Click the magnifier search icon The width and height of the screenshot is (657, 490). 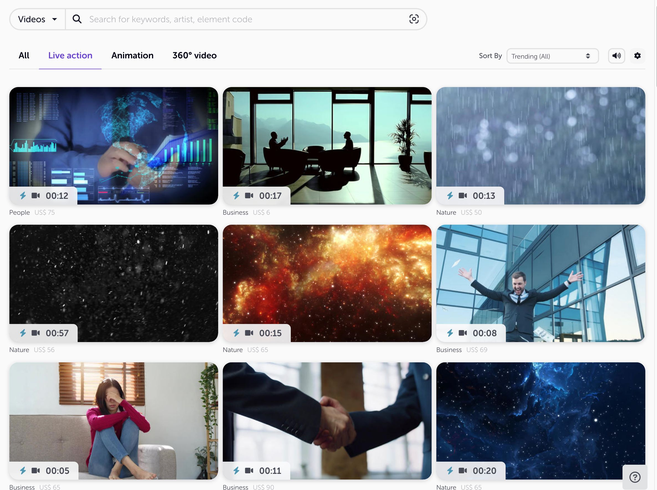[x=77, y=19]
